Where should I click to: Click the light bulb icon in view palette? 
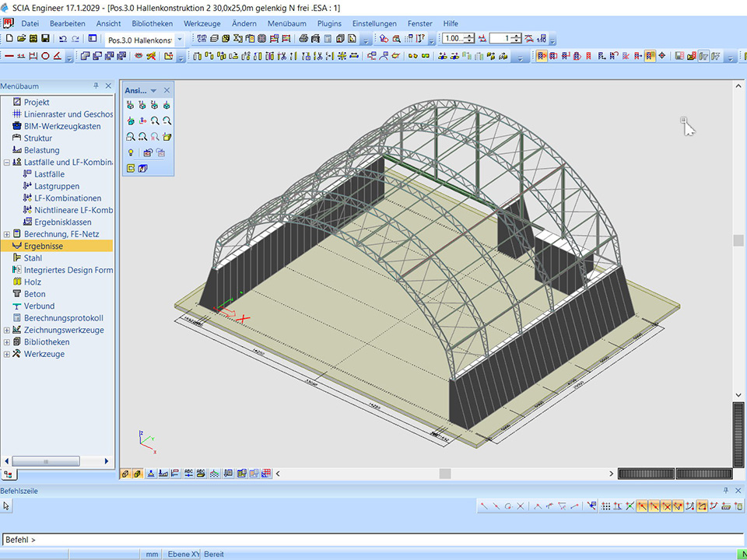click(131, 152)
